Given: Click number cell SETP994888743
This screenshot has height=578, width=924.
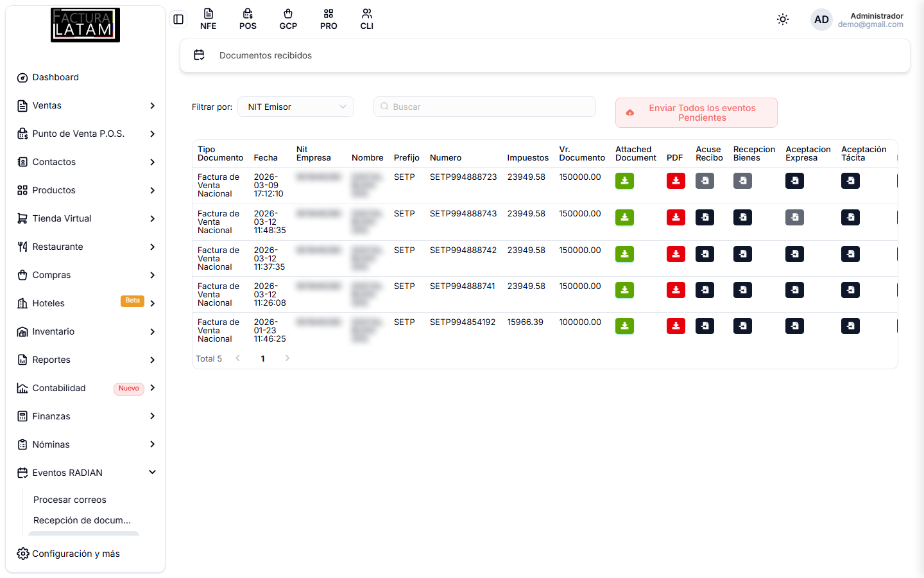Looking at the screenshot, I should pos(463,214).
